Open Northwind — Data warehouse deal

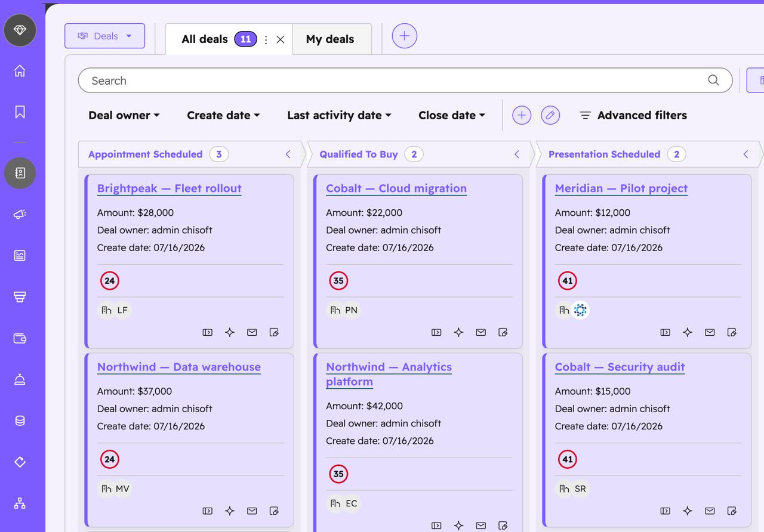[179, 367]
